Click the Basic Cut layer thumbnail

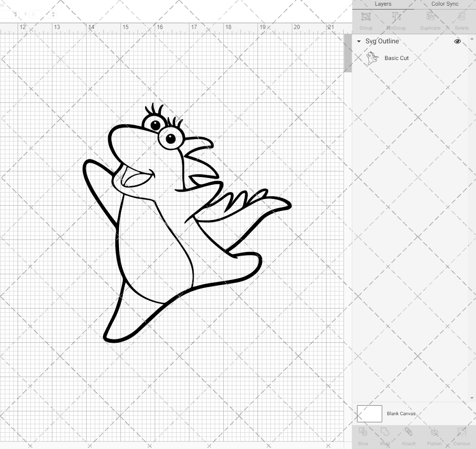pyautogui.click(x=372, y=58)
